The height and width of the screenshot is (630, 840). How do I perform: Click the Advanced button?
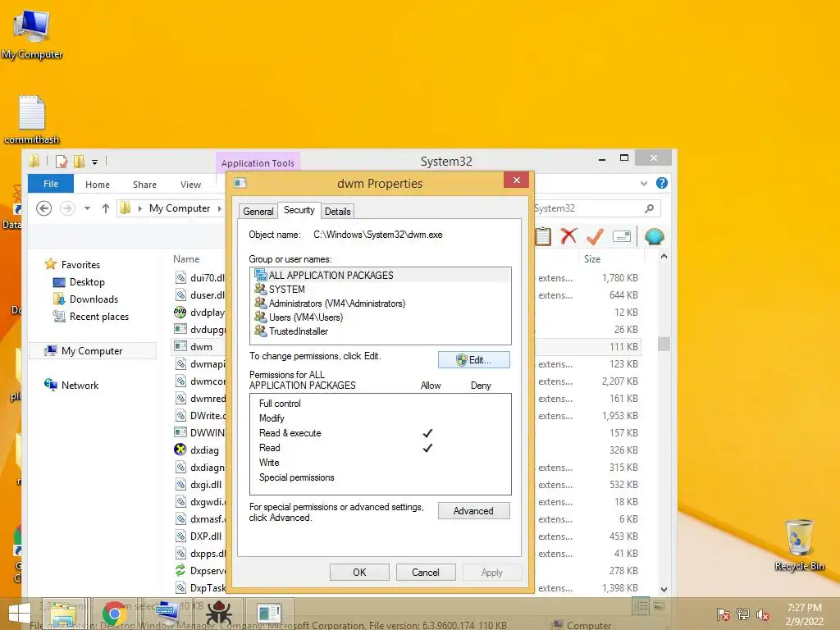click(x=473, y=511)
